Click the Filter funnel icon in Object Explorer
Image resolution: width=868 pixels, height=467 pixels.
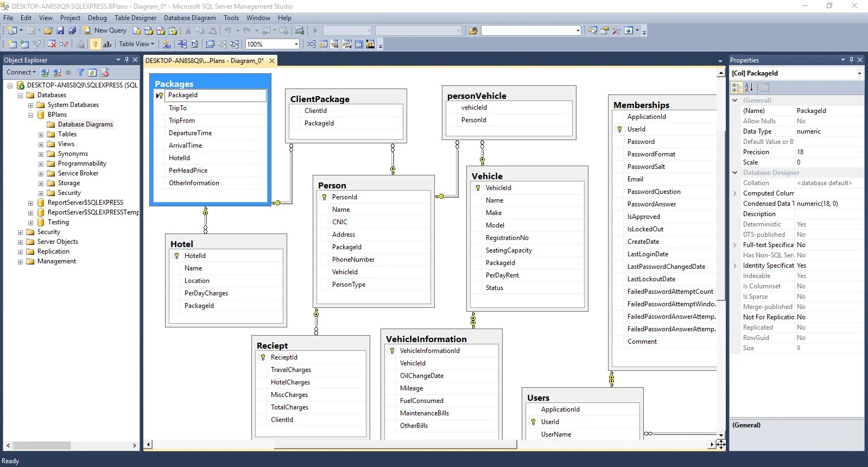pyautogui.click(x=80, y=72)
